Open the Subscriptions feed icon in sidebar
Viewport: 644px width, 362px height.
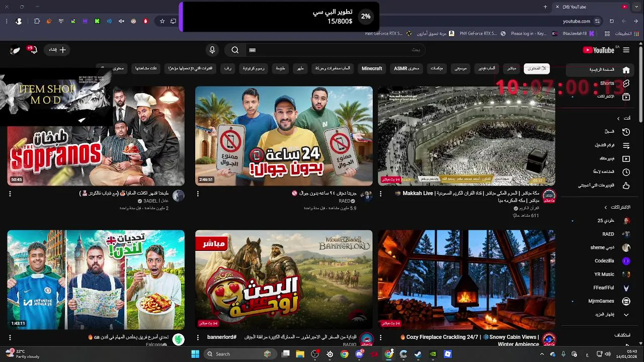626,96
